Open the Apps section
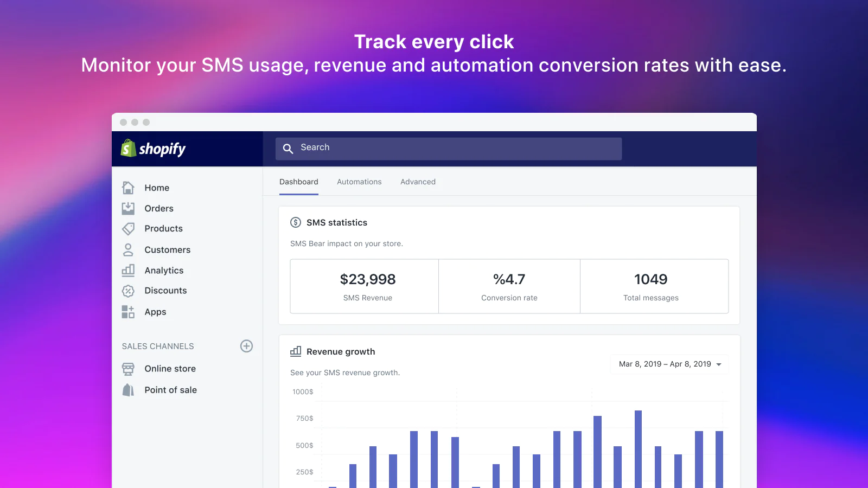This screenshot has height=488, width=868. coord(155,312)
